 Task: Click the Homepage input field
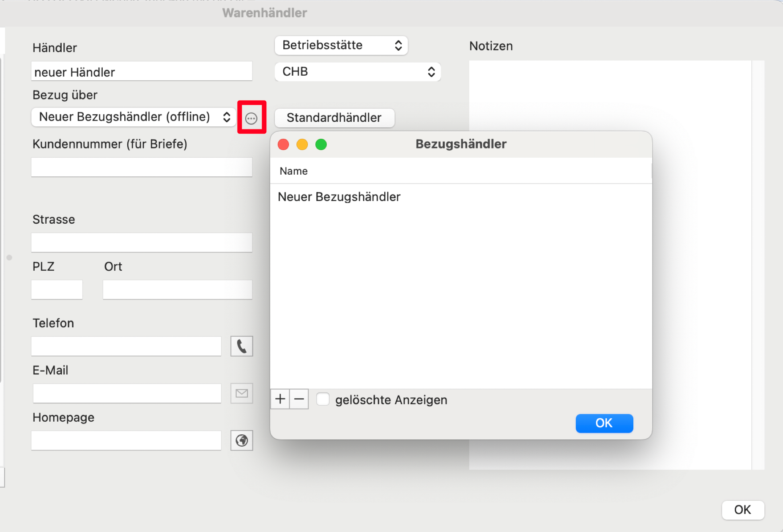pos(126,441)
